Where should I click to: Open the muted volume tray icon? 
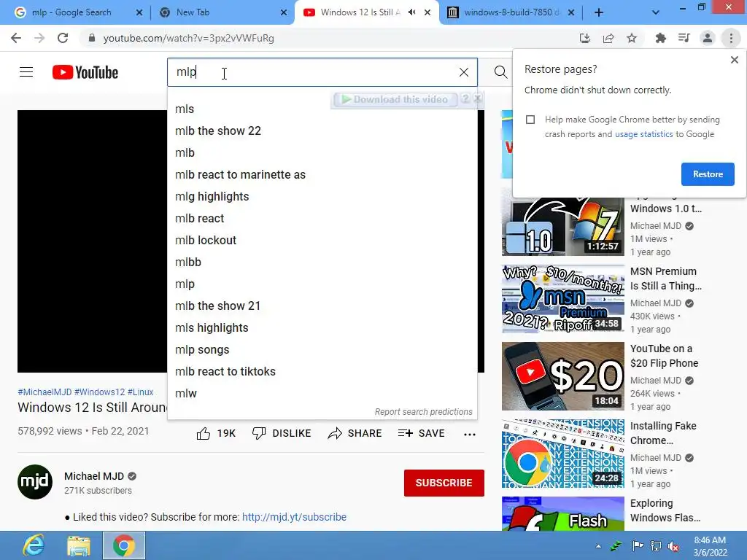[x=673, y=545]
